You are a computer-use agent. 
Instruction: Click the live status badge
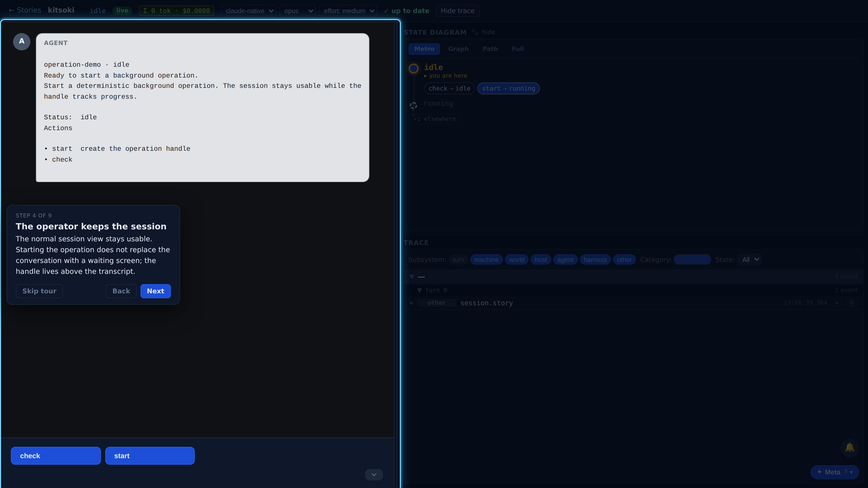[122, 11]
